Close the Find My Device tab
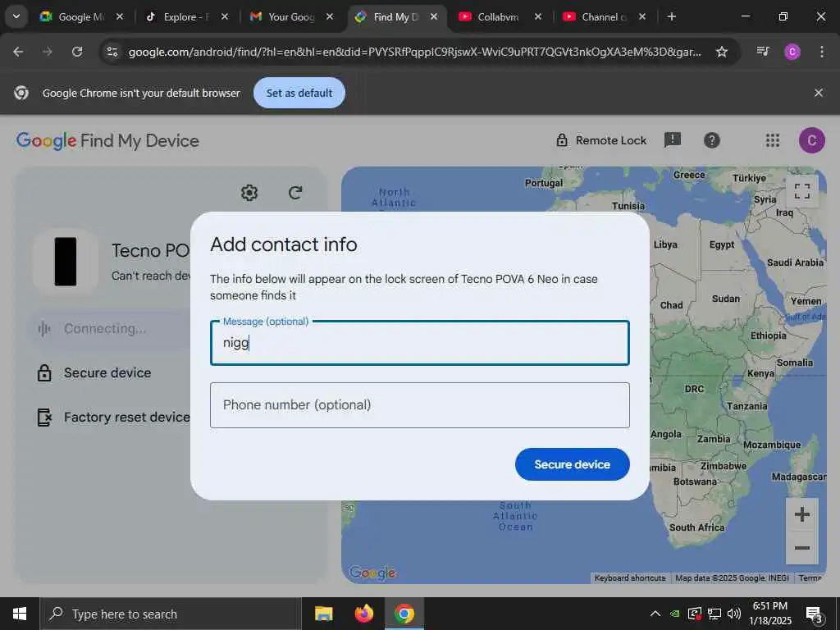Image resolution: width=840 pixels, height=630 pixels. click(434, 17)
